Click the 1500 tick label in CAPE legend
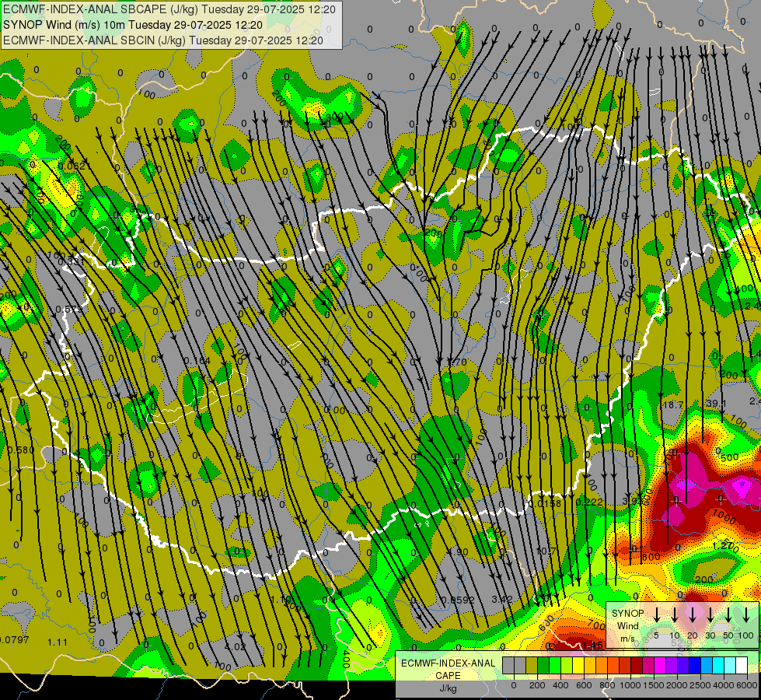This screenshot has width=761, height=700. tap(654, 685)
